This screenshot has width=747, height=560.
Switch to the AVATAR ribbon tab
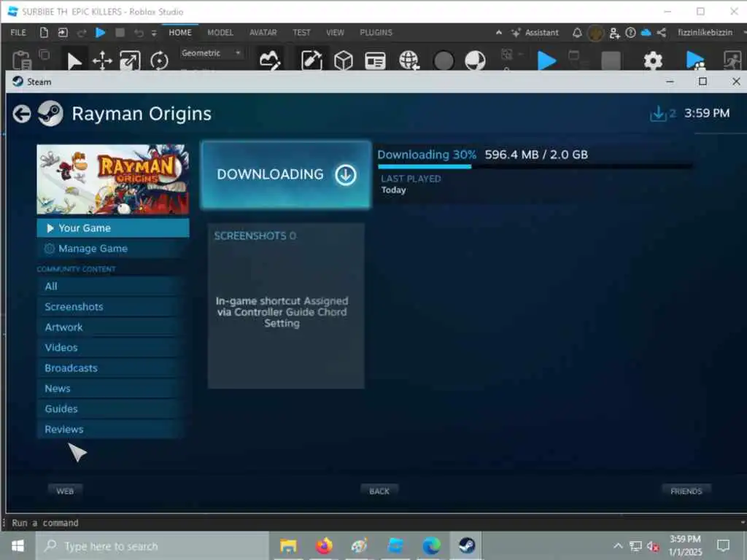point(263,32)
